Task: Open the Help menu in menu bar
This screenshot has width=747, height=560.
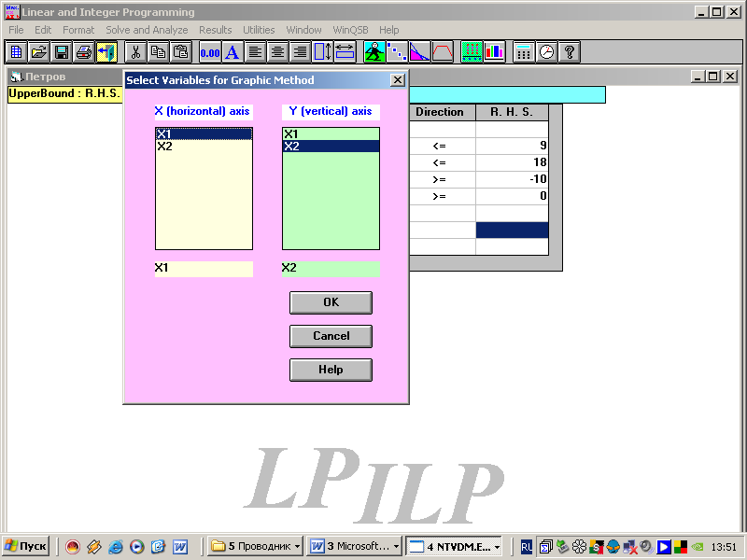Action: tap(389, 30)
